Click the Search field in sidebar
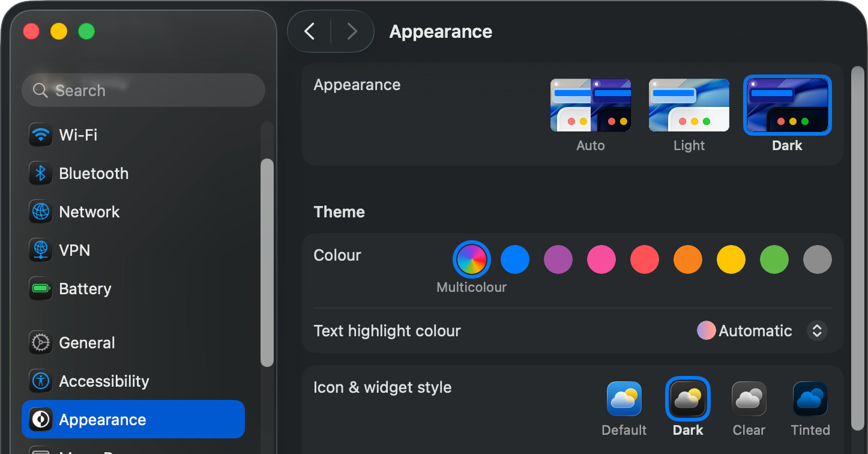This screenshot has height=454, width=868. pos(143,90)
